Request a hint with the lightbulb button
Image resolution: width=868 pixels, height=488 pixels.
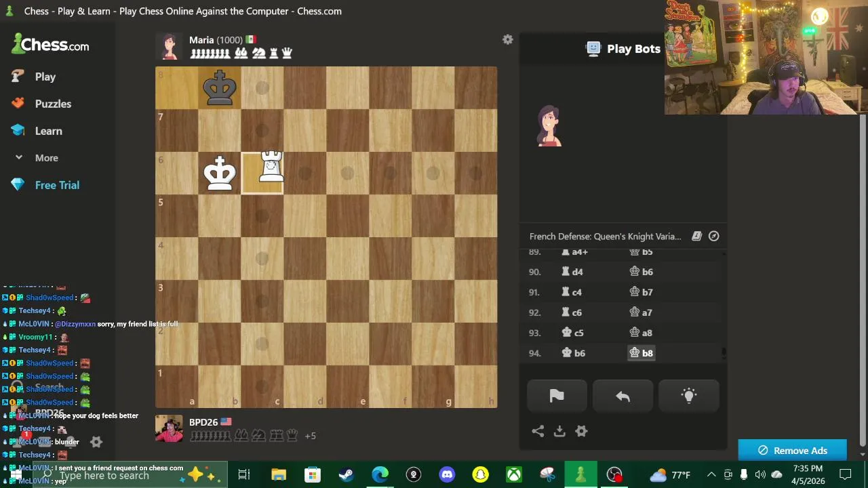(689, 396)
